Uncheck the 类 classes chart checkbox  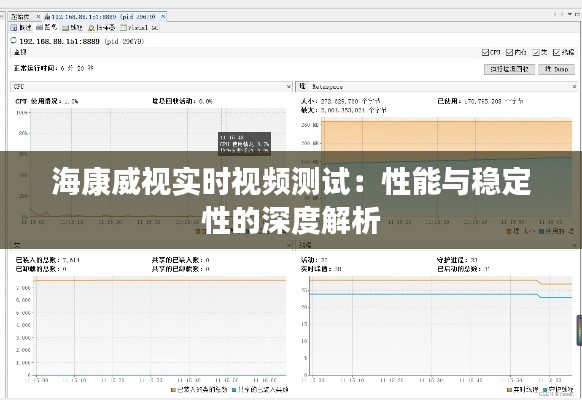point(536,52)
